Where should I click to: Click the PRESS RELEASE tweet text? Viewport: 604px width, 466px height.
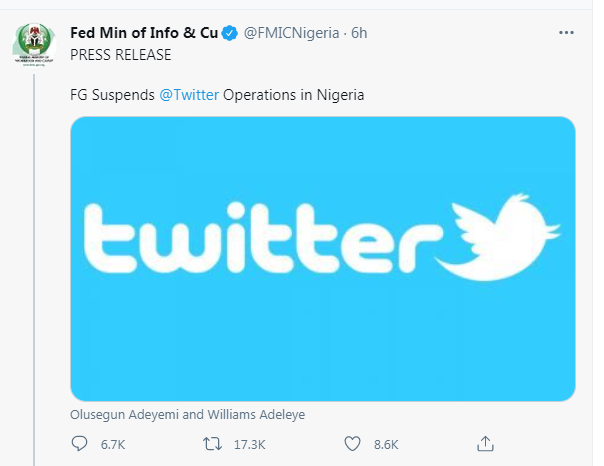121,55
